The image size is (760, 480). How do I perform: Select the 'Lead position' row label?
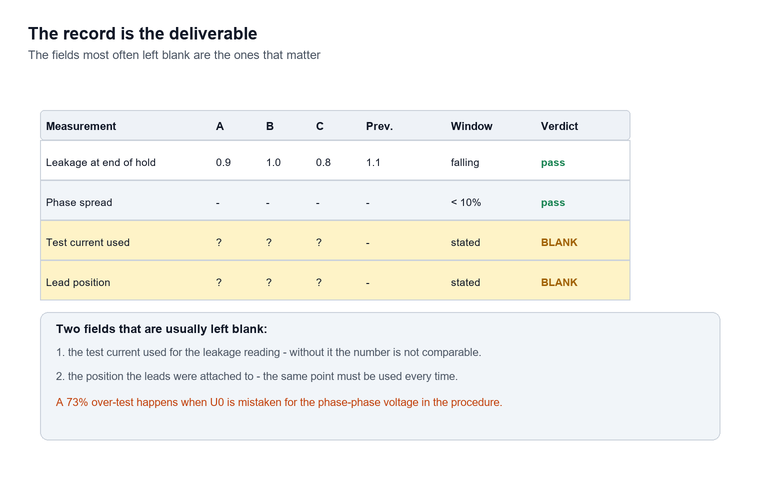pos(78,283)
